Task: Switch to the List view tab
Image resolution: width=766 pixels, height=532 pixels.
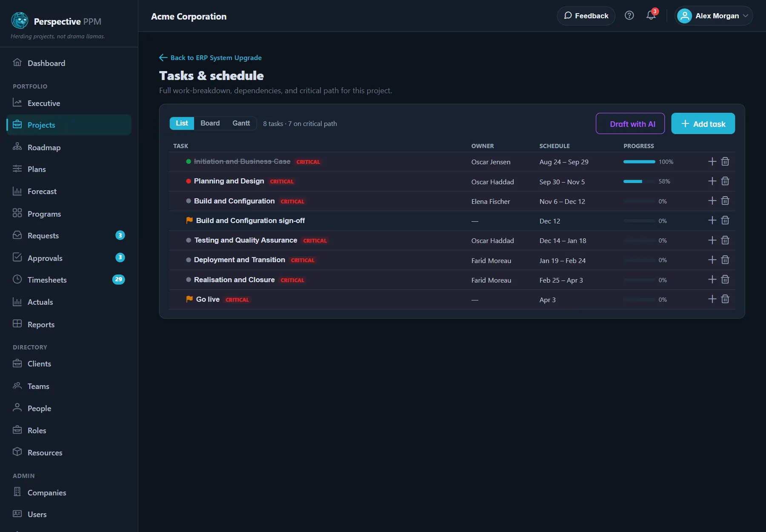Action: click(x=182, y=123)
